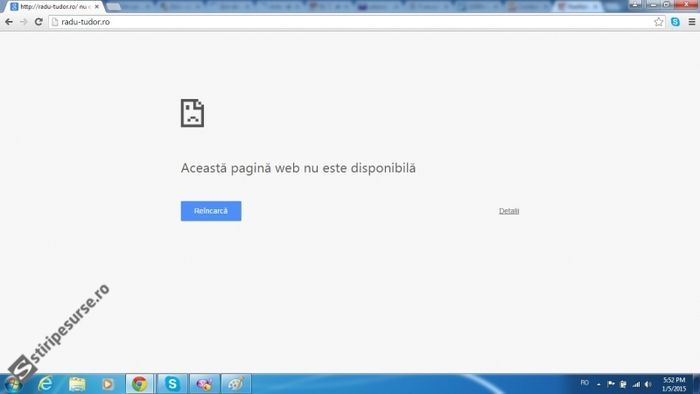The width and height of the screenshot is (700, 394).
Task: Open the Skype extension icon in toolbar
Action: [x=675, y=22]
